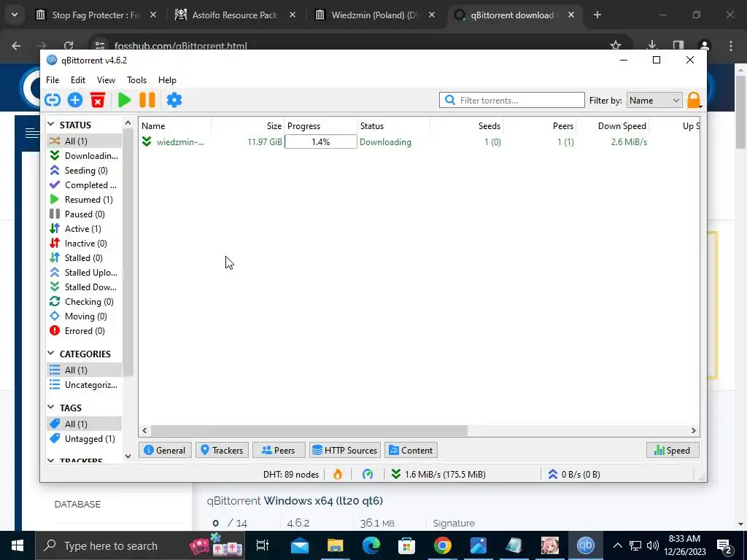Screen dimensions: 747x560
Task: Toggle alternative speed limits gauge icon
Action: (x=368, y=474)
